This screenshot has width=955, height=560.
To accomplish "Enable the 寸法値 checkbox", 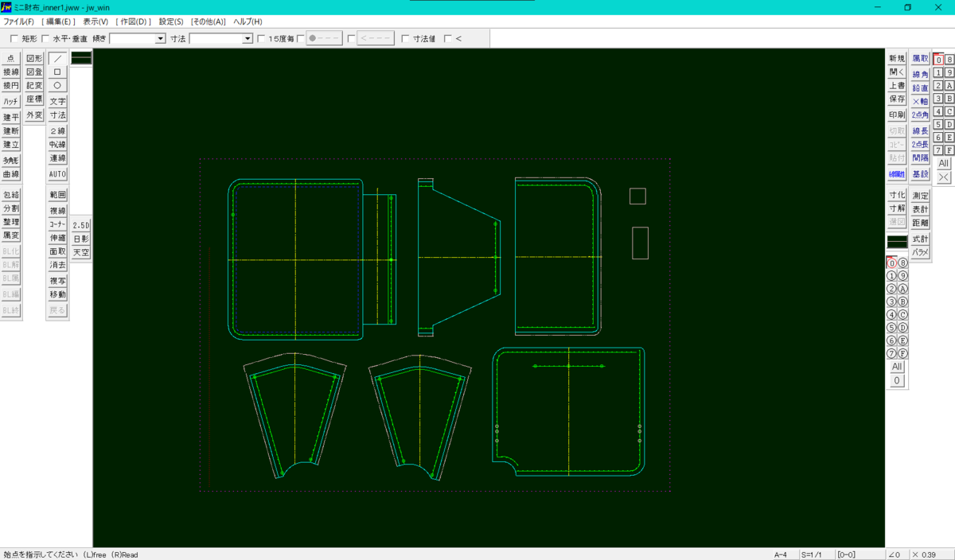I will (x=406, y=38).
